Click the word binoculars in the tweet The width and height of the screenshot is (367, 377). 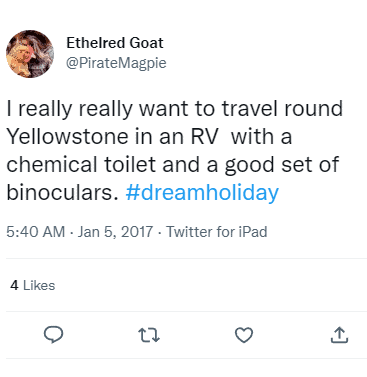pos(62,193)
